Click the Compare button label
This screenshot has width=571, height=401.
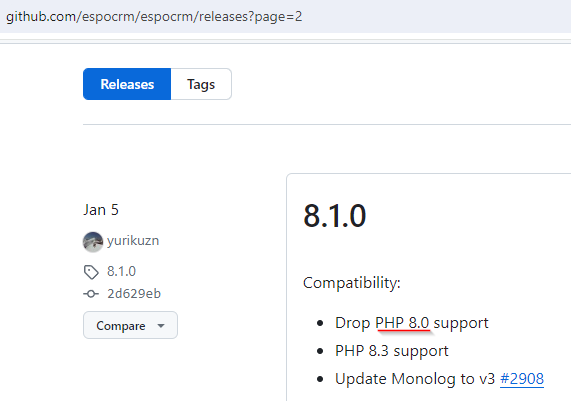(x=121, y=326)
